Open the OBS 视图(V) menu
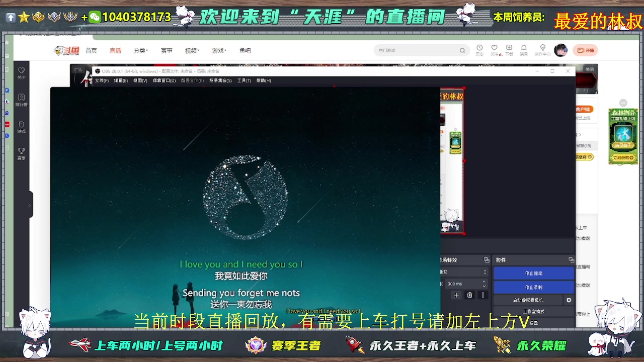The width and height of the screenshot is (644, 362). point(140,80)
